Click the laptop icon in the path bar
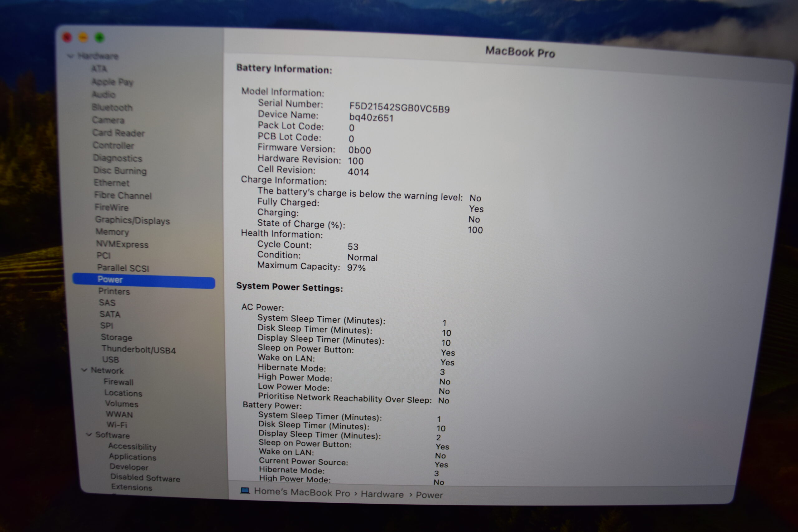This screenshot has height=532, width=798. click(245, 491)
